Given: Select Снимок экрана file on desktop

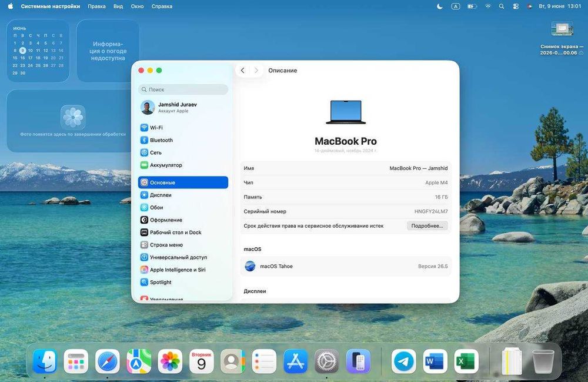Looking at the screenshot, I should tap(562, 39).
